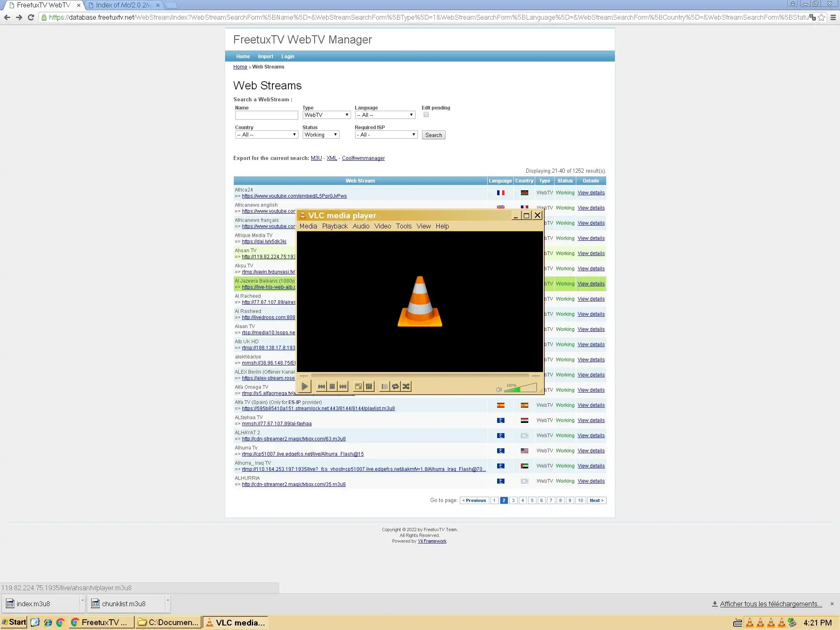Mute audio using VLC speaker icon
Viewport: 840px width, 630px height.
coord(499,389)
